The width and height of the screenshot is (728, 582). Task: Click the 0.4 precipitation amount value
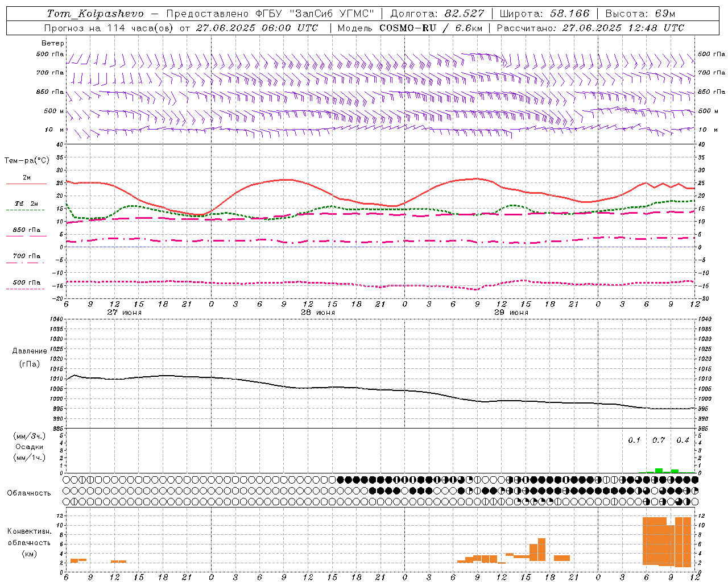coord(682,440)
